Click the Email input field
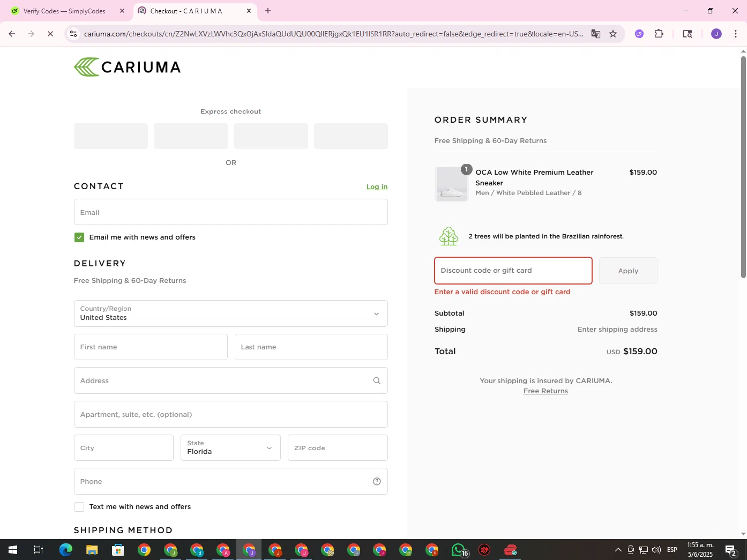This screenshot has height=560, width=747. [231, 212]
